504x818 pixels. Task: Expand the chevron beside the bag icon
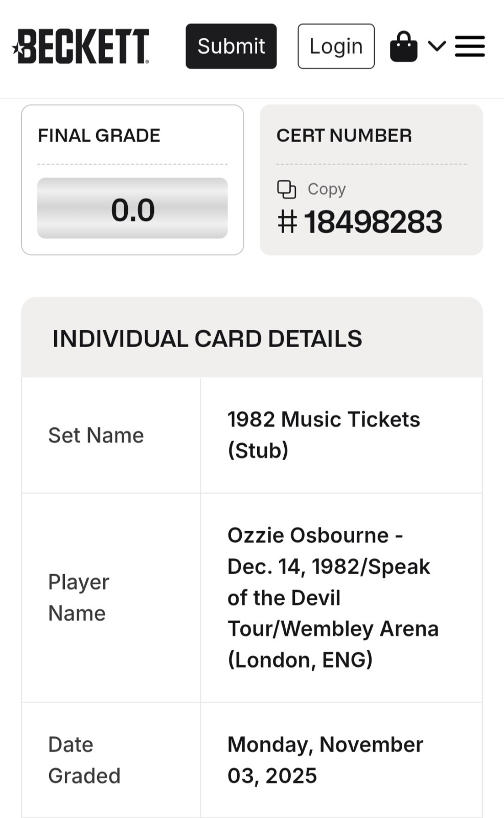click(436, 47)
